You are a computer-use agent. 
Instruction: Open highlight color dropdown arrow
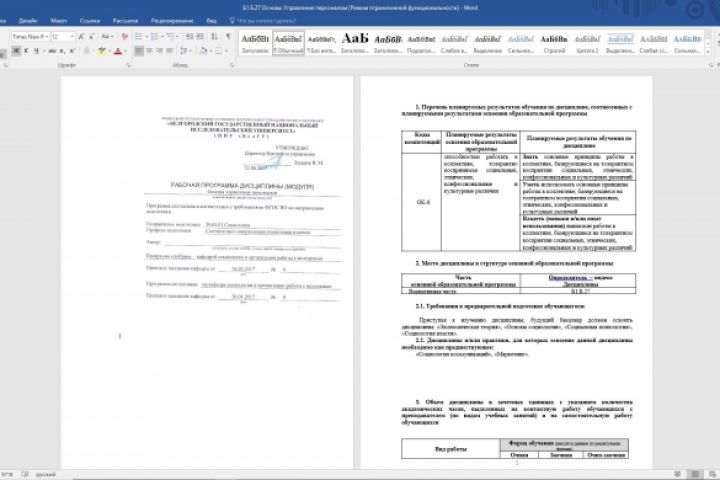click(x=110, y=51)
